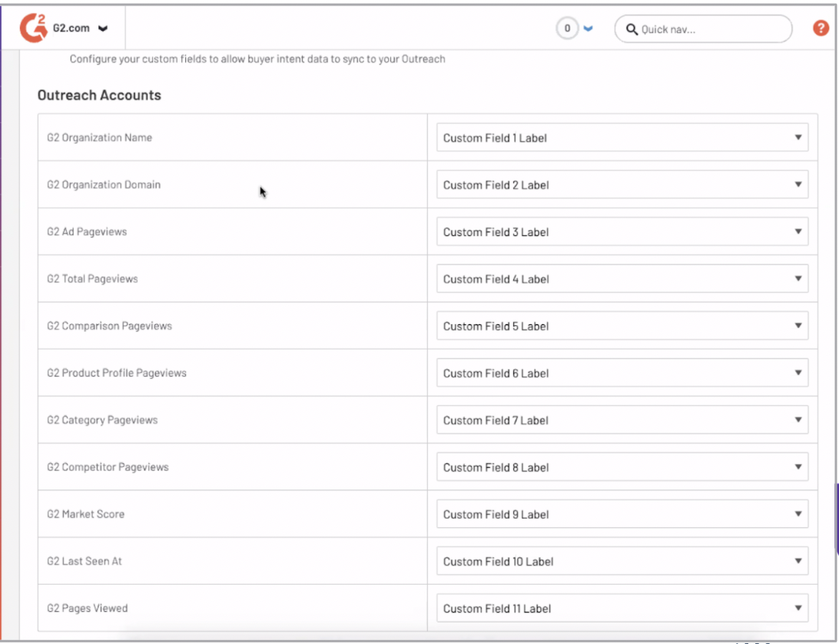Click the notification counter badge
The width and height of the screenshot is (839, 644).
click(x=567, y=29)
